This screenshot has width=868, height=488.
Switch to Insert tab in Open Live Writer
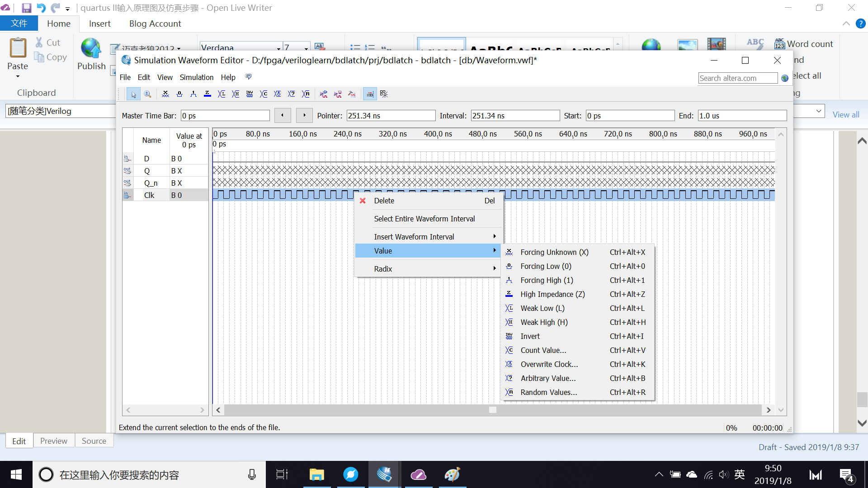tap(99, 23)
